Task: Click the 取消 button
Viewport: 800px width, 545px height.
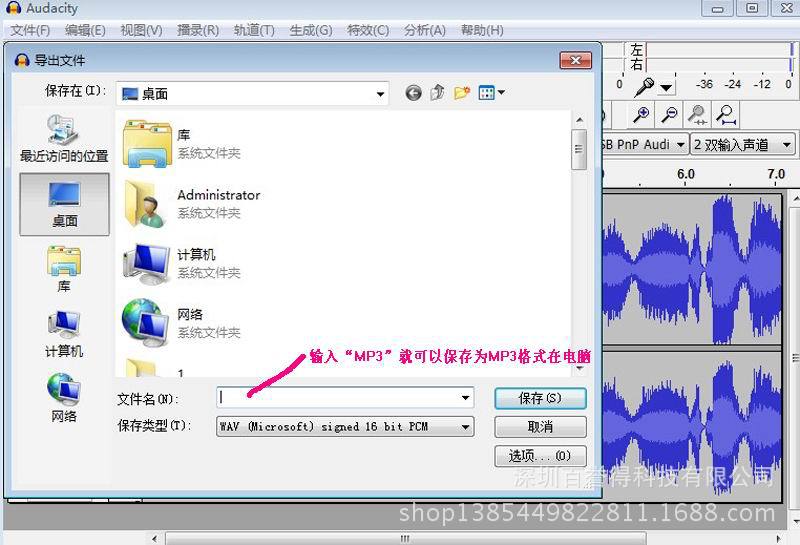Action: coord(540,427)
